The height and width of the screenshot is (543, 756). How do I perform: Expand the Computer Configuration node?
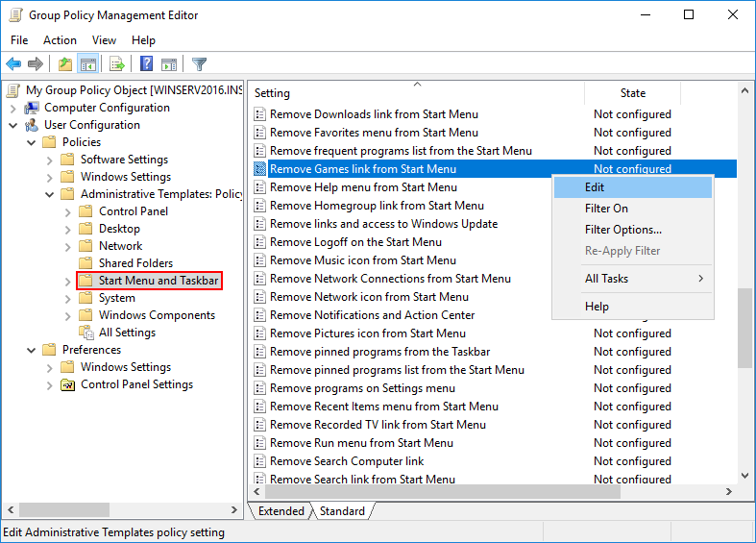(x=13, y=108)
